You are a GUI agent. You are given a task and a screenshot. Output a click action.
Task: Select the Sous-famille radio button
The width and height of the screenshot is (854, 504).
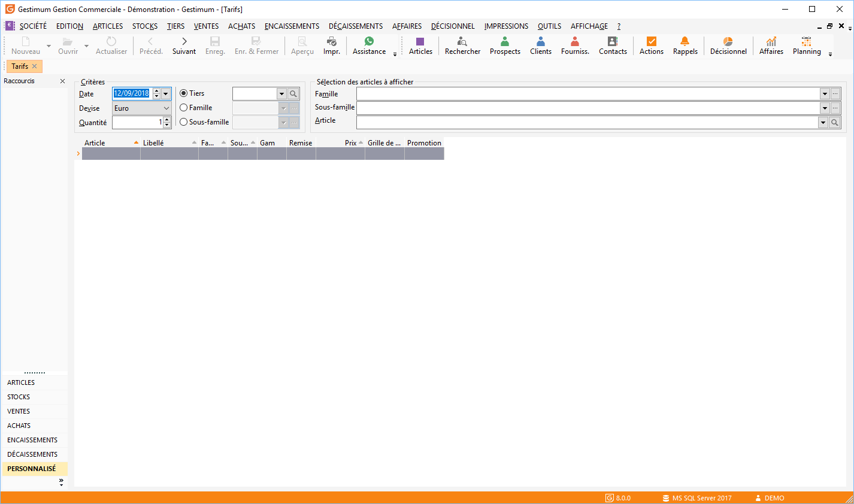184,122
